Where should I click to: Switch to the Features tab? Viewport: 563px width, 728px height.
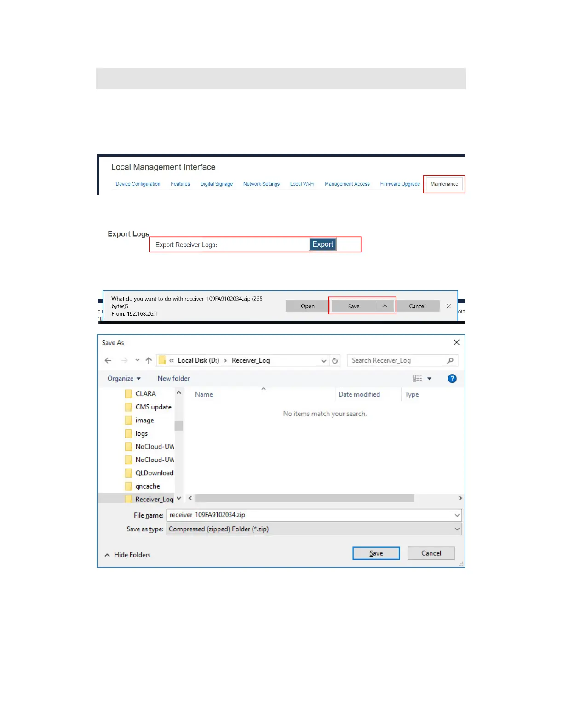pyautogui.click(x=180, y=184)
